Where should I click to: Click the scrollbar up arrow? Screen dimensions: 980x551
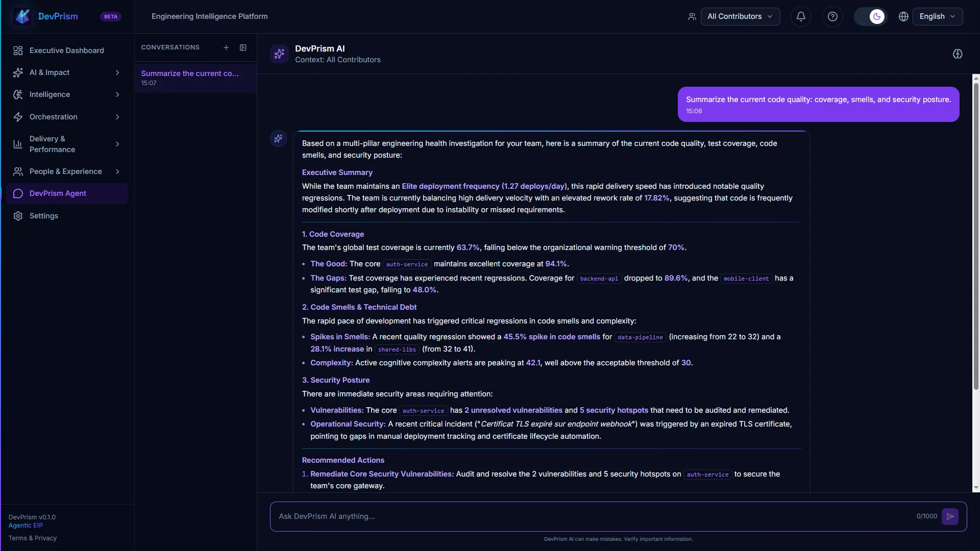[x=976, y=78]
